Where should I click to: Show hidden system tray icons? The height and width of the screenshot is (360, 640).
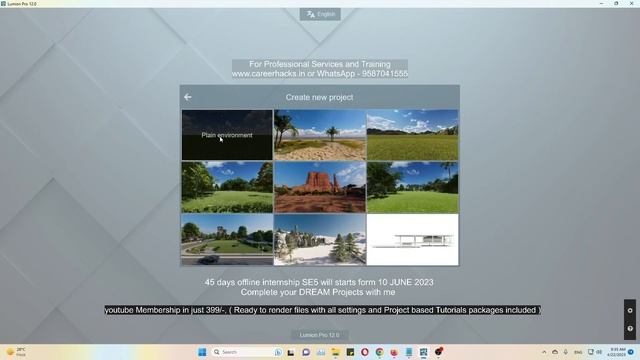tap(544, 352)
